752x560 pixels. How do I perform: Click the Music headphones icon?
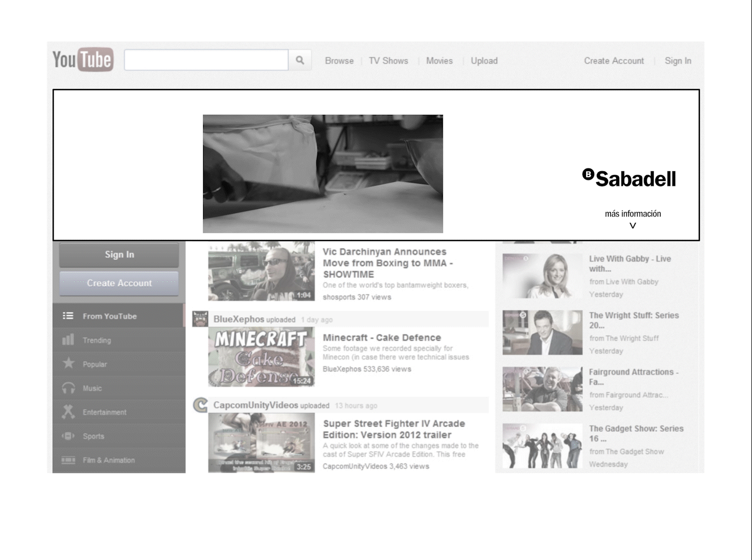pos(68,388)
